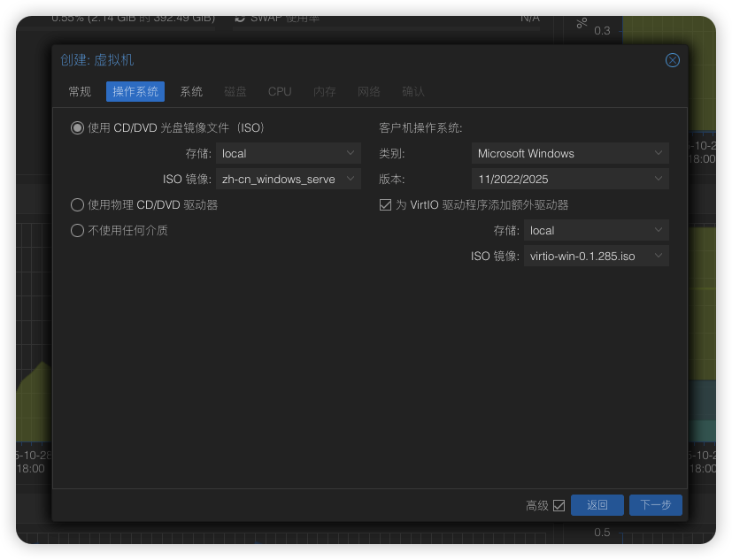Switch to the 常规 tab
Viewport: 732px width, 560px height.
[x=78, y=91]
